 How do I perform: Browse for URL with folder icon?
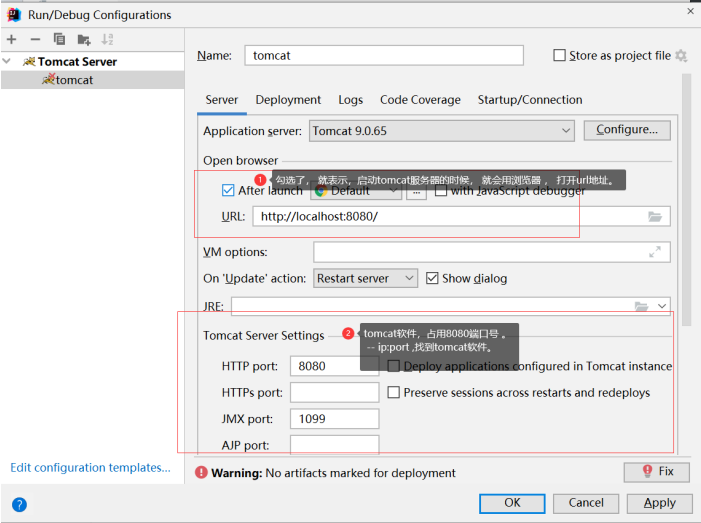pyautogui.click(x=655, y=217)
